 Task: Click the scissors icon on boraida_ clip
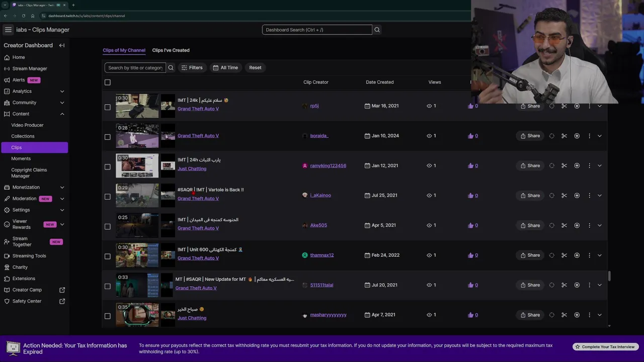tap(564, 136)
